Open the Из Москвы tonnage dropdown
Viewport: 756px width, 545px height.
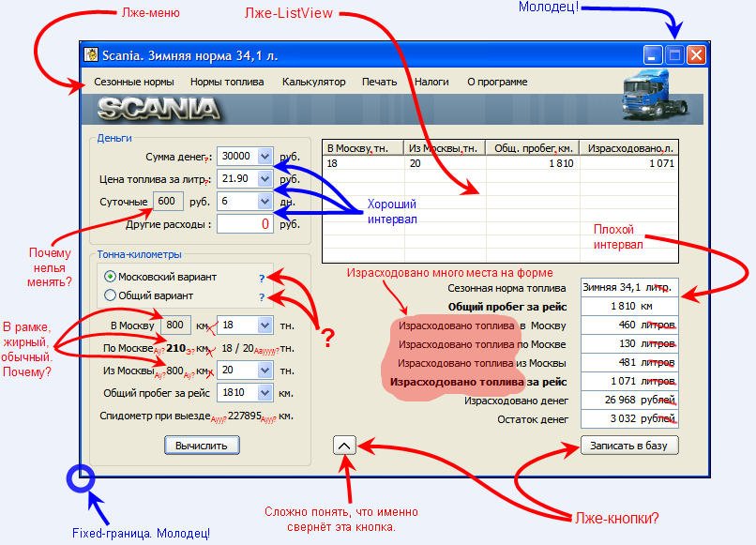click(x=265, y=371)
